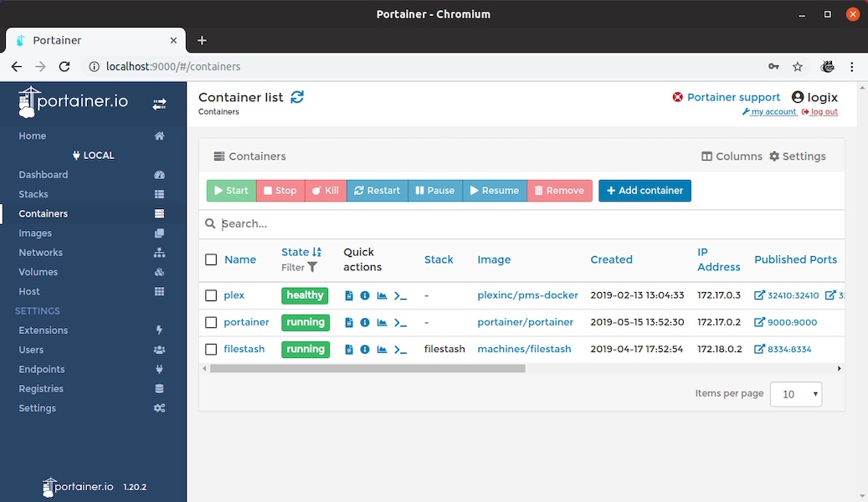Open logs for the filestash container
The width and height of the screenshot is (868, 502).
(x=350, y=349)
